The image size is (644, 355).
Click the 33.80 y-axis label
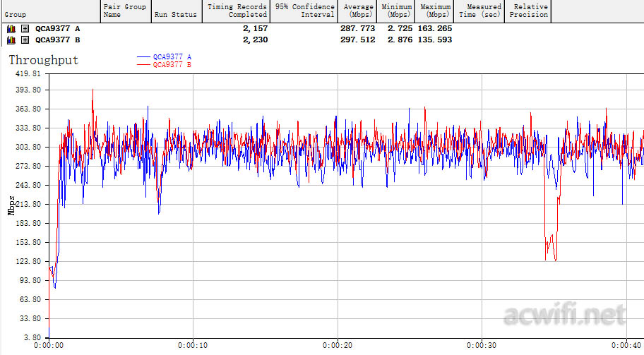(x=30, y=318)
